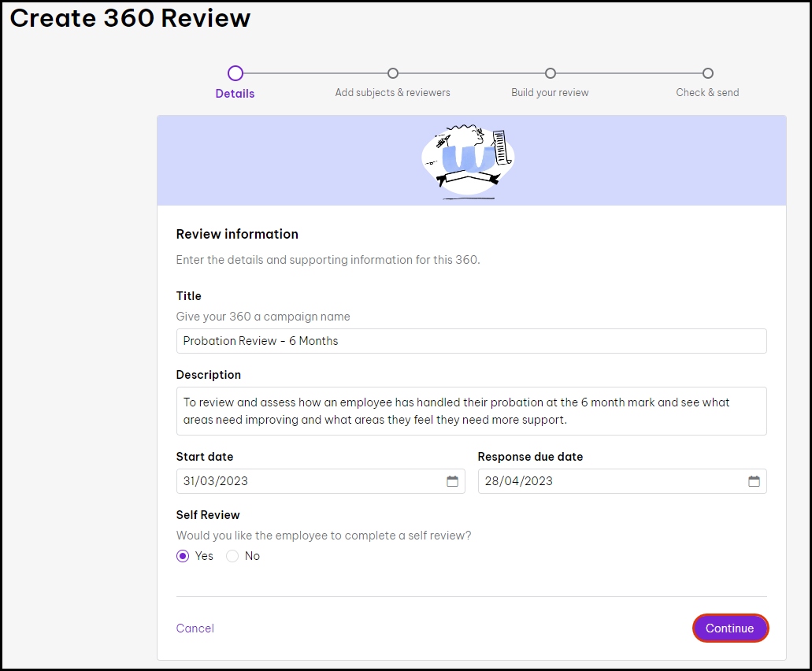Click the Details step circle
Image resolution: width=812 pixels, height=671 pixels.
pyautogui.click(x=235, y=73)
